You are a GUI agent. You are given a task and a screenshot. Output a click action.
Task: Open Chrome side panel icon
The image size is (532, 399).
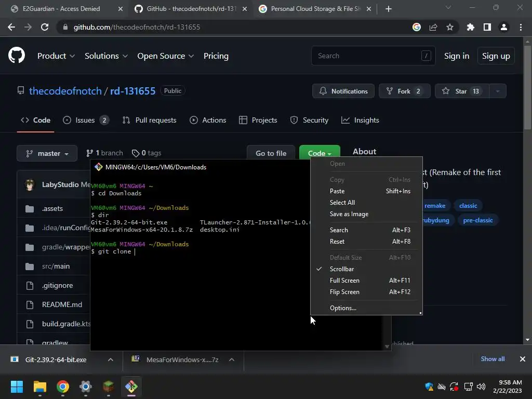pyautogui.click(x=487, y=27)
